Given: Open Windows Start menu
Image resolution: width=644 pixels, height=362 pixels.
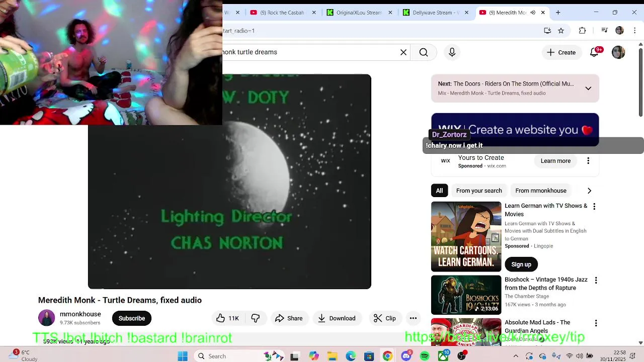Looking at the screenshot, I should pyautogui.click(x=183, y=356).
